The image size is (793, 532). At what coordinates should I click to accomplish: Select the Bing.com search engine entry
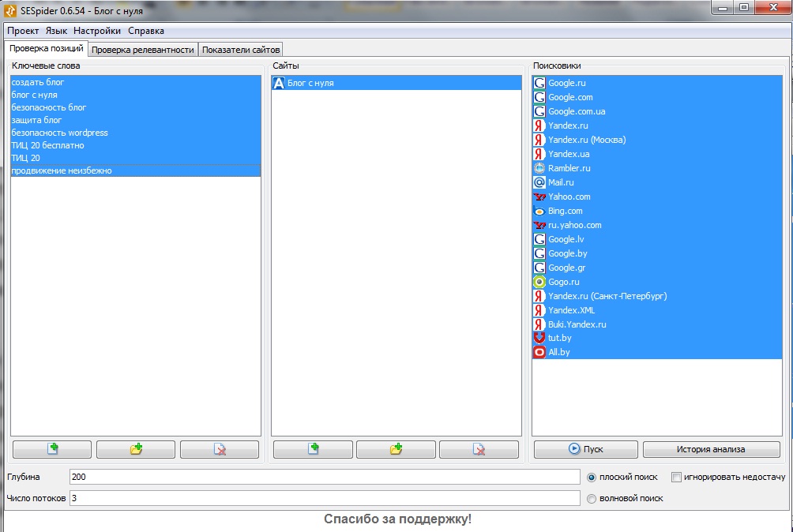[x=565, y=211]
